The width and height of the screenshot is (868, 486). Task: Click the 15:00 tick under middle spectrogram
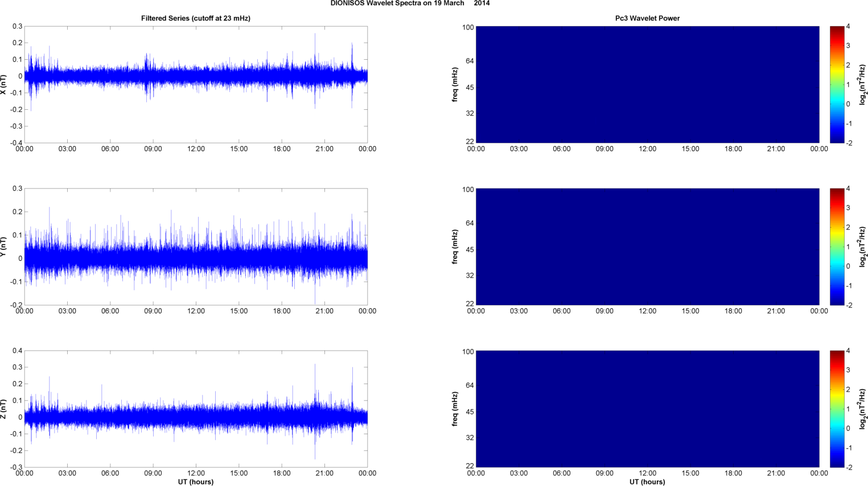(690, 311)
